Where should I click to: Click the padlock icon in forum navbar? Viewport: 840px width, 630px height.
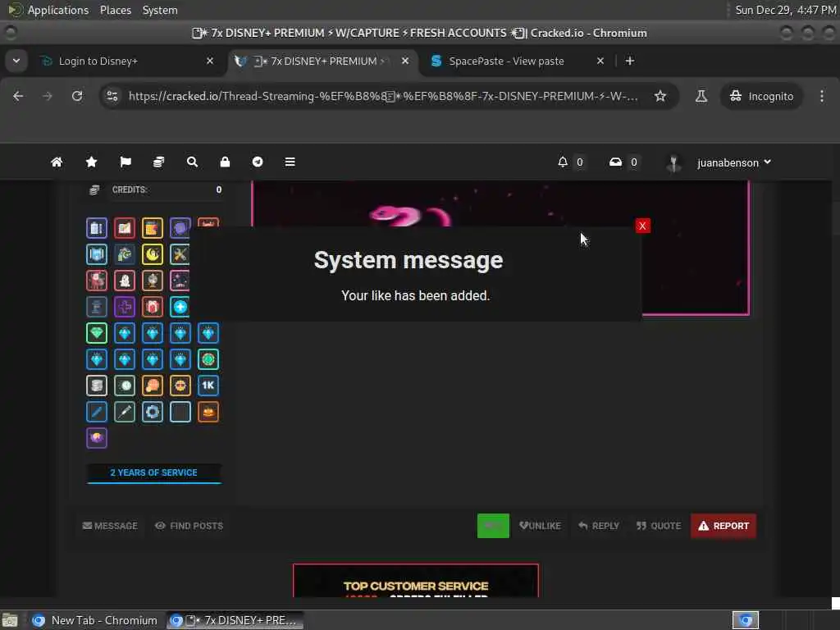[225, 162]
